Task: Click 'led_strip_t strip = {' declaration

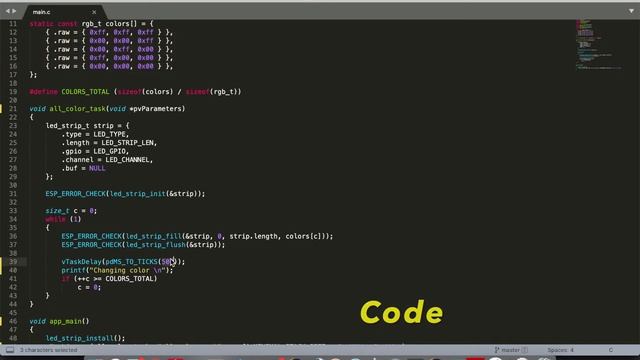Action: tap(87, 126)
